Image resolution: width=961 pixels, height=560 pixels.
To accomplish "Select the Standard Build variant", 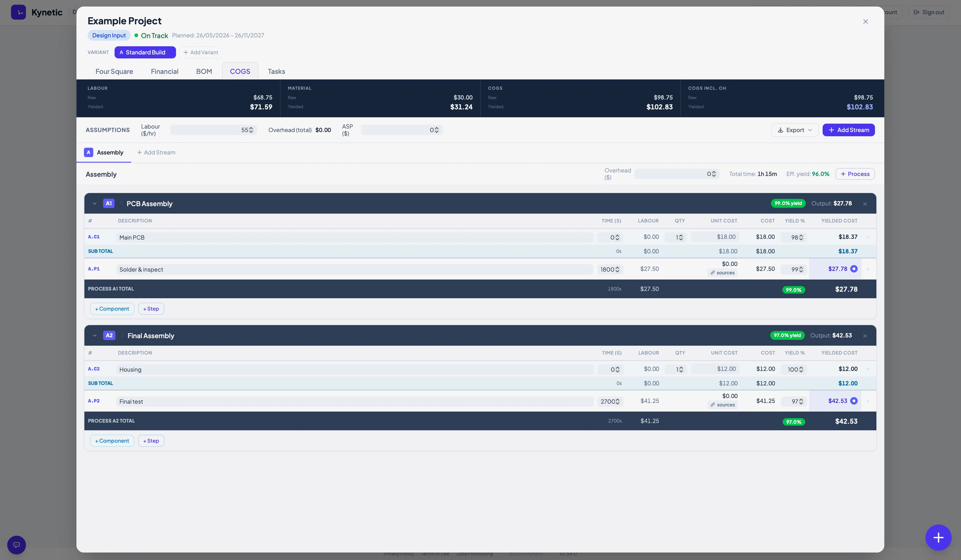I will point(145,52).
